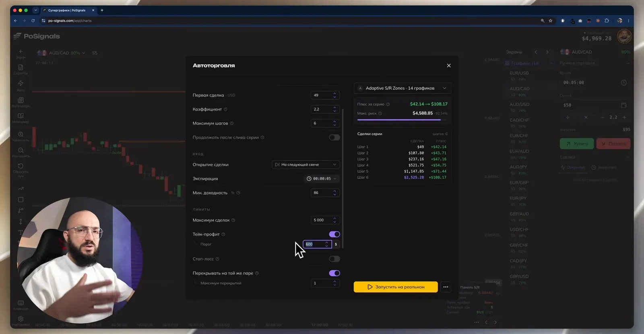Open the Скрипты icon in the left sidebar
644x334 pixels.
(21, 68)
